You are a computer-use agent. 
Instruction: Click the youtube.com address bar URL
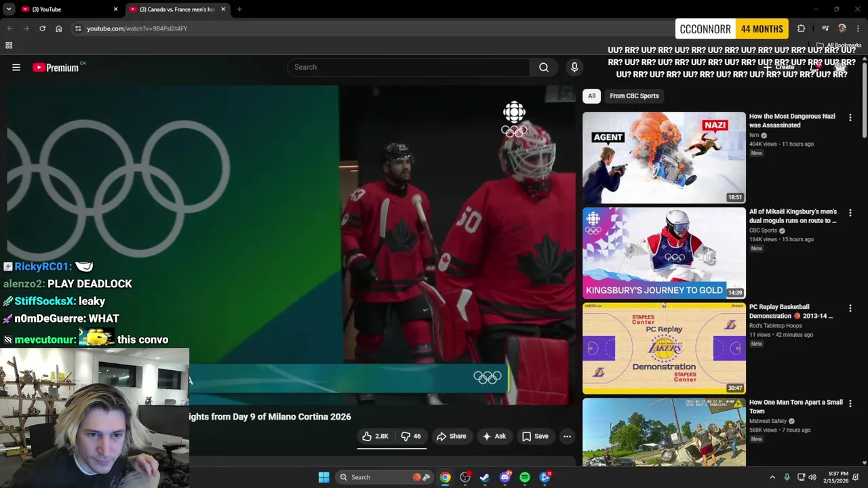click(x=137, y=28)
